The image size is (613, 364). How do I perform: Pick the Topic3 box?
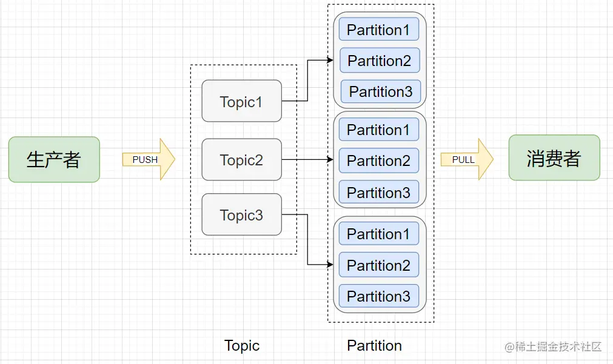click(241, 215)
